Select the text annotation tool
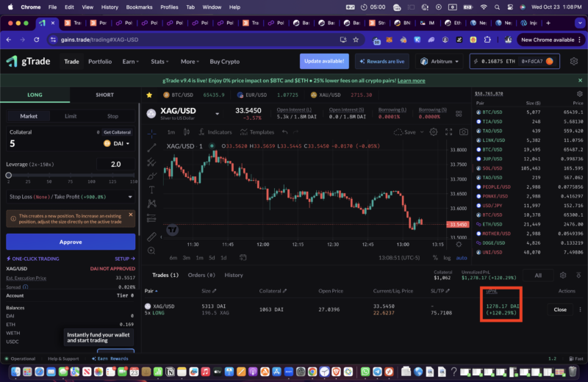Image resolution: width=588 pixels, height=382 pixels. [x=152, y=190]
